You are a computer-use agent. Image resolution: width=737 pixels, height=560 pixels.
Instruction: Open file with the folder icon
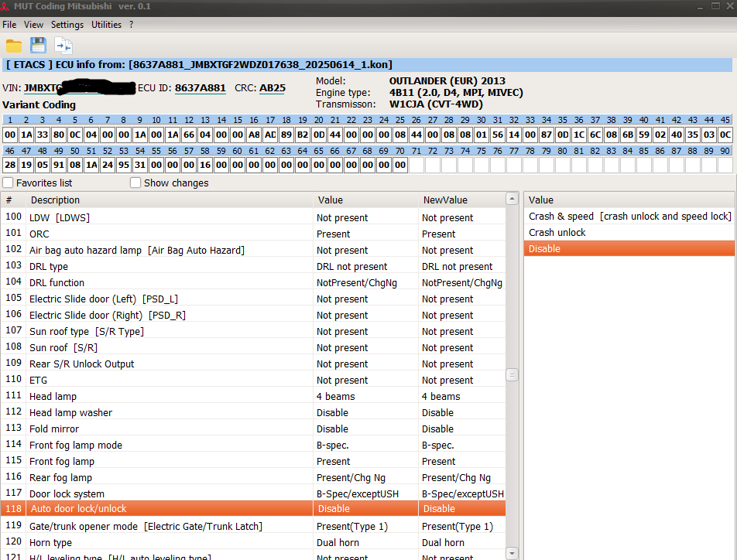pos(14,46)
